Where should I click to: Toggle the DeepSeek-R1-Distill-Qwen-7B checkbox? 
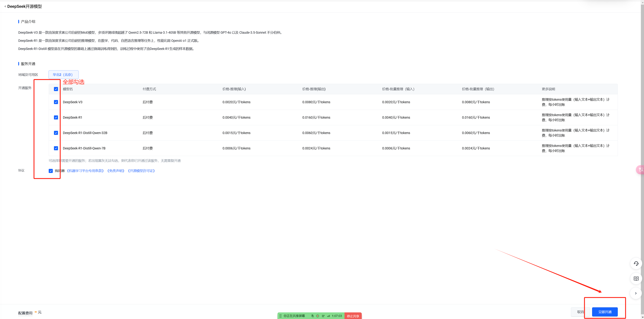56,148
